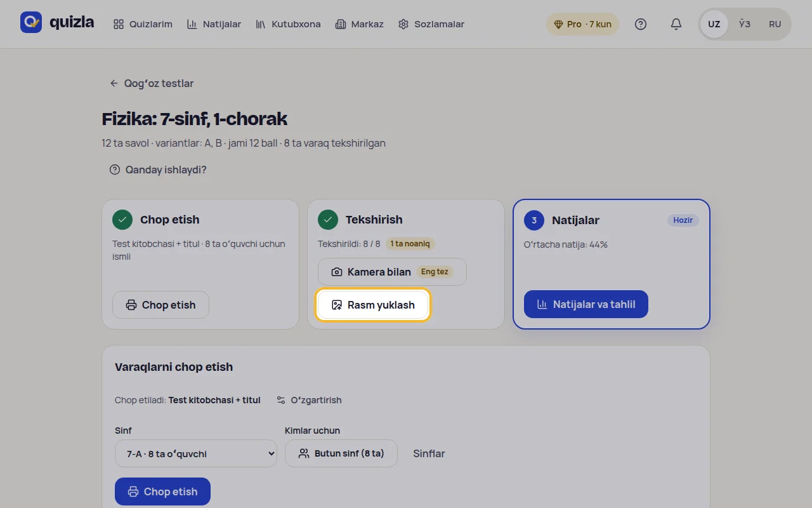
Task: Switch language to UZ
Action: click(x=714, y=24)
